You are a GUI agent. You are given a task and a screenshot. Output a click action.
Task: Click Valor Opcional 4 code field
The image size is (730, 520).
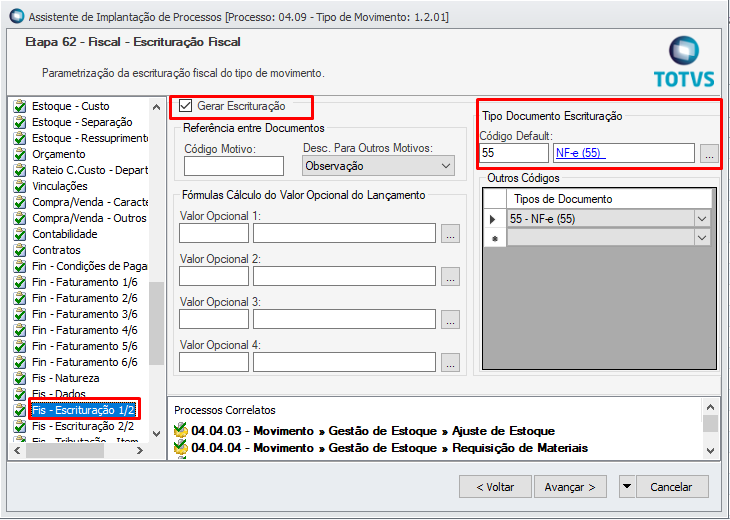tap(214, 362)
